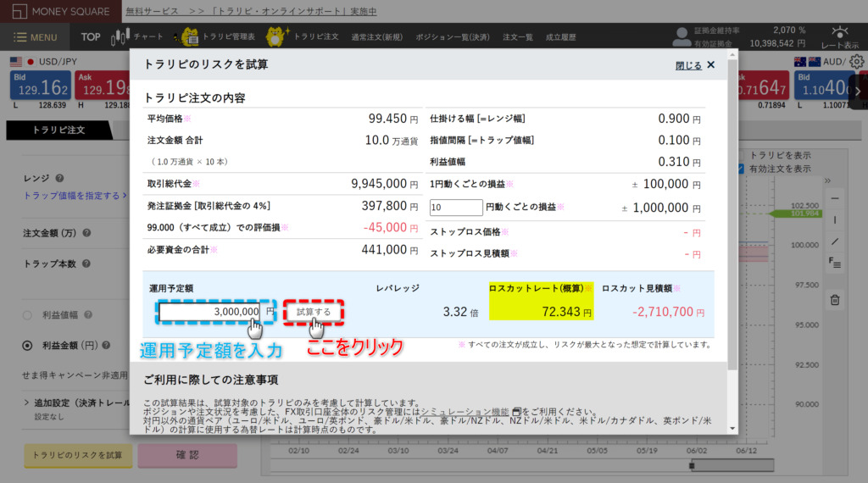
Task: Open ポジション一覧(決済) menu item
Action: point(453,37)
